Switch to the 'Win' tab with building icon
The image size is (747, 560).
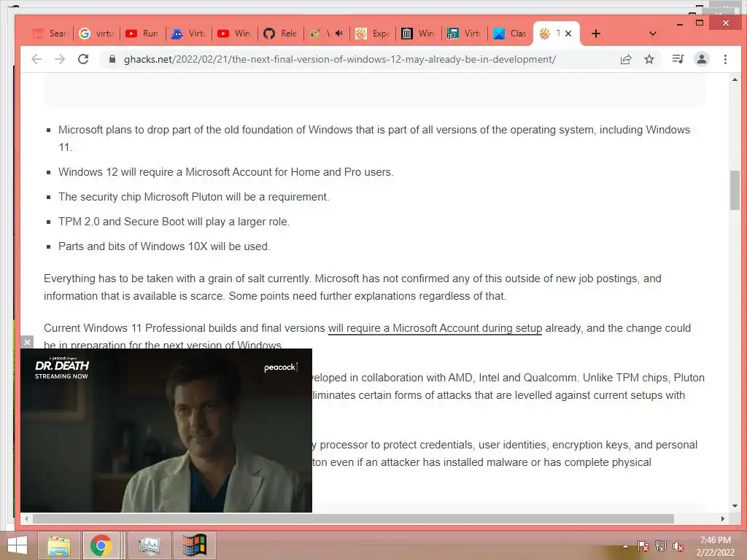[x=418, y=34]
